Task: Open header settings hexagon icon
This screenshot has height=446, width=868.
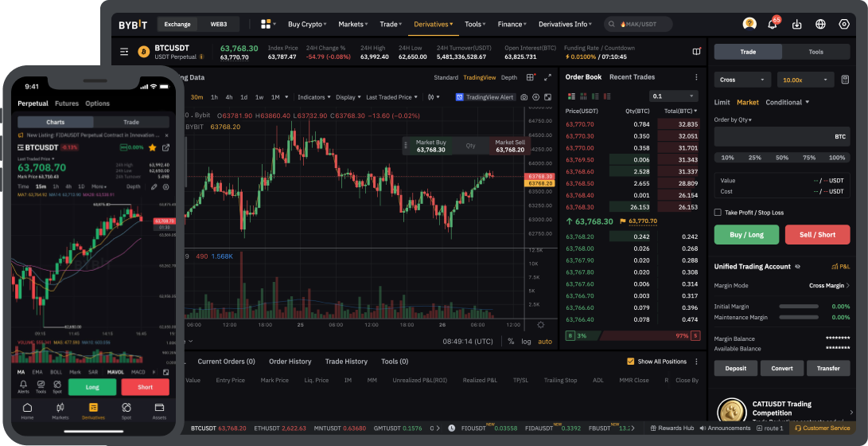Action: coord(844,25)
